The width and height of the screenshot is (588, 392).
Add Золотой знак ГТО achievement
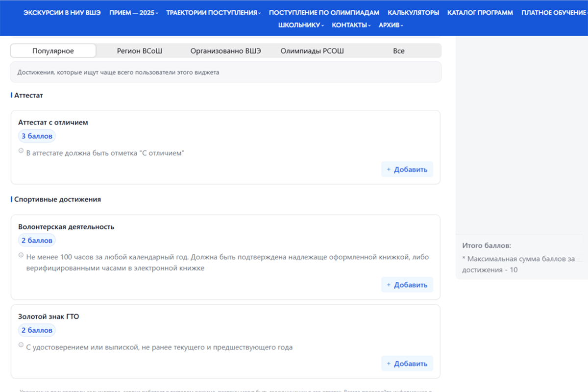point(407,364)
